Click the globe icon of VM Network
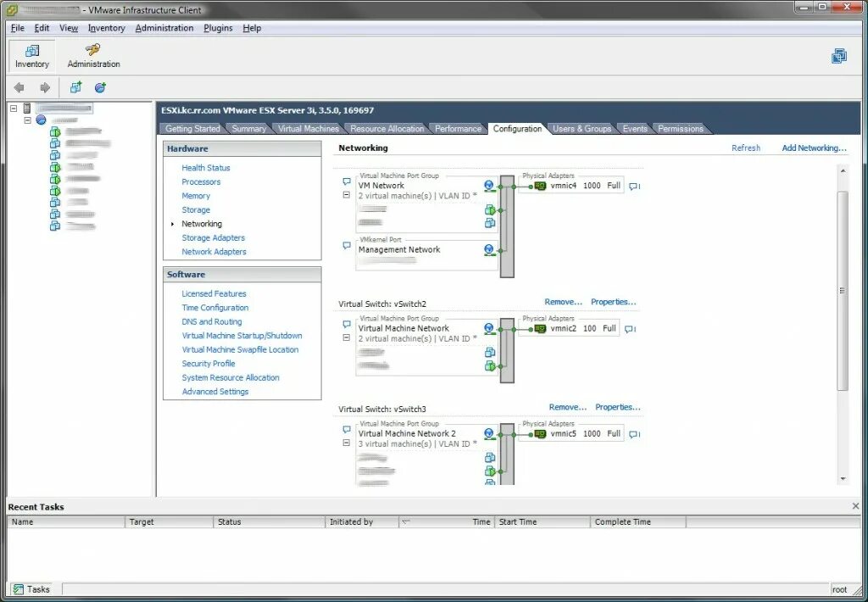Screen dimensions: 868x602 [489, 186]
